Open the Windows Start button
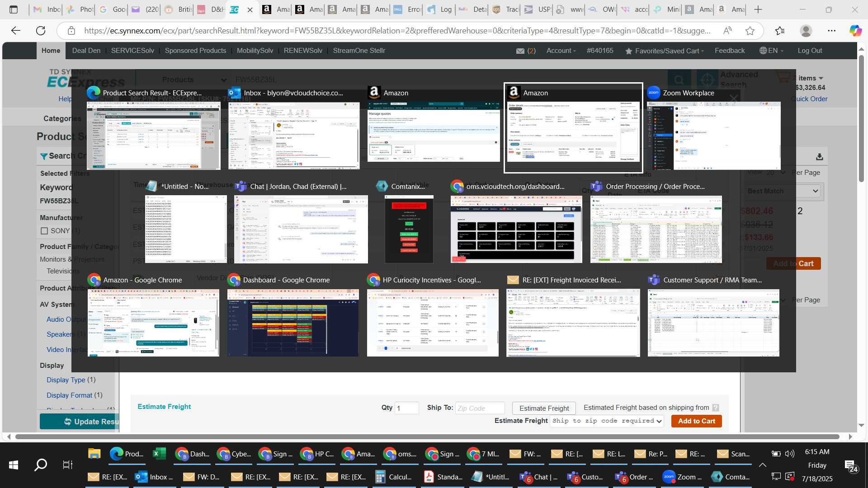This screenshot has width=868, height=488. point(14,465)
